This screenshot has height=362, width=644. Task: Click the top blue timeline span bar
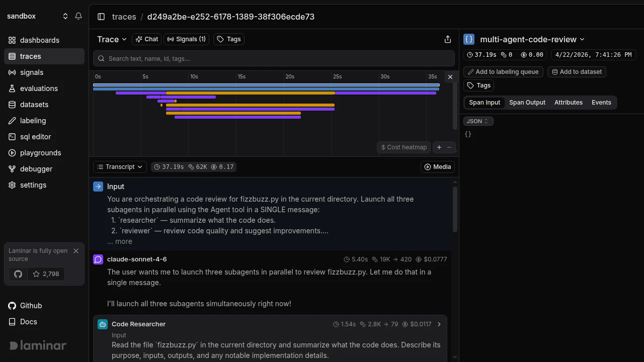pos(266,85)
